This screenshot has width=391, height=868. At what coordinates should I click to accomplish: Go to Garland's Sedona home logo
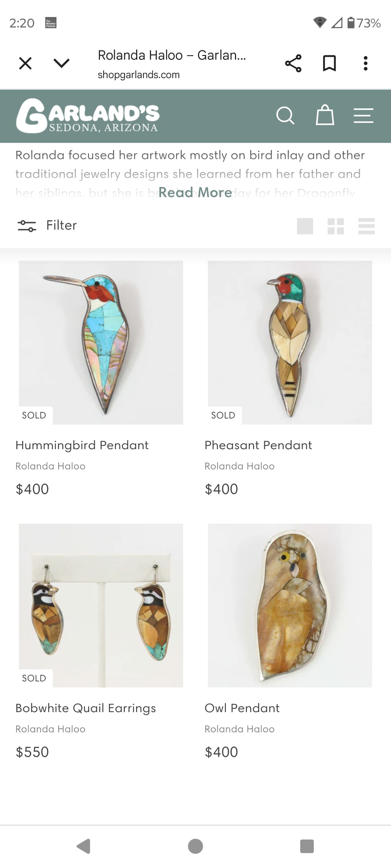87,116
